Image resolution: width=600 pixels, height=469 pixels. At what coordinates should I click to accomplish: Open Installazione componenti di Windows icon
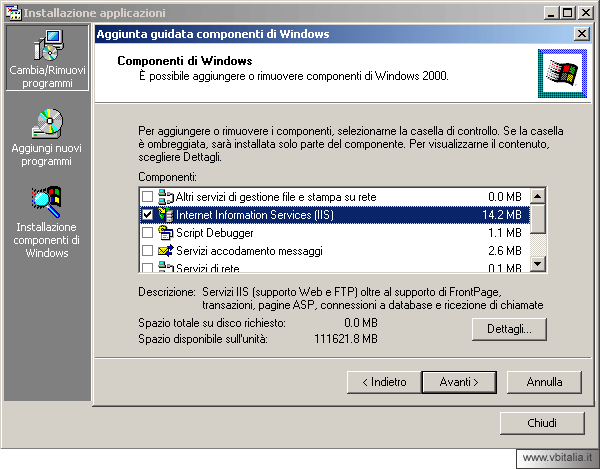tap(47, 202)
